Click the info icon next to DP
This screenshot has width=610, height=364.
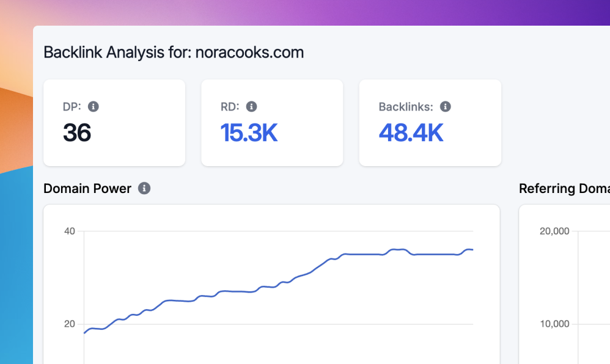[x=94, y=106]
